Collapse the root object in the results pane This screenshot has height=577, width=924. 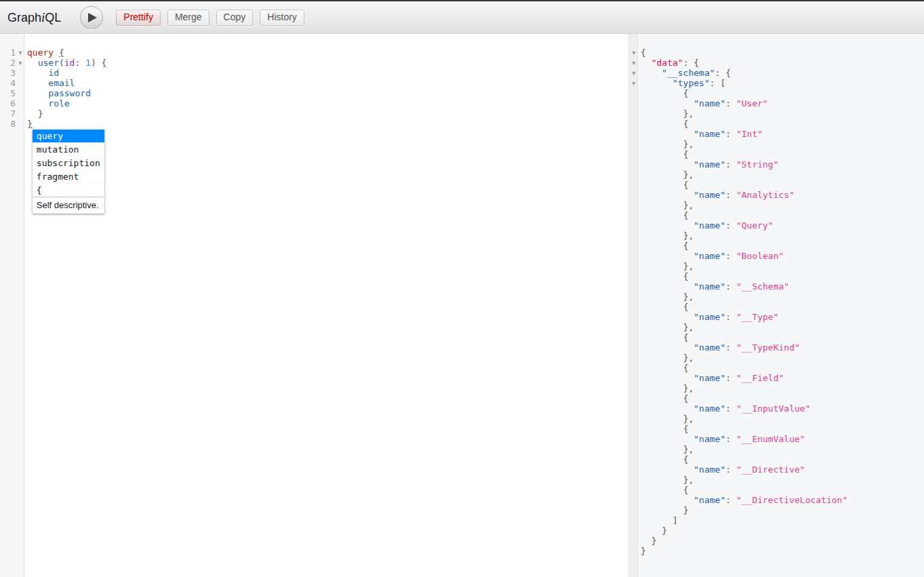(x=634, y=52)
